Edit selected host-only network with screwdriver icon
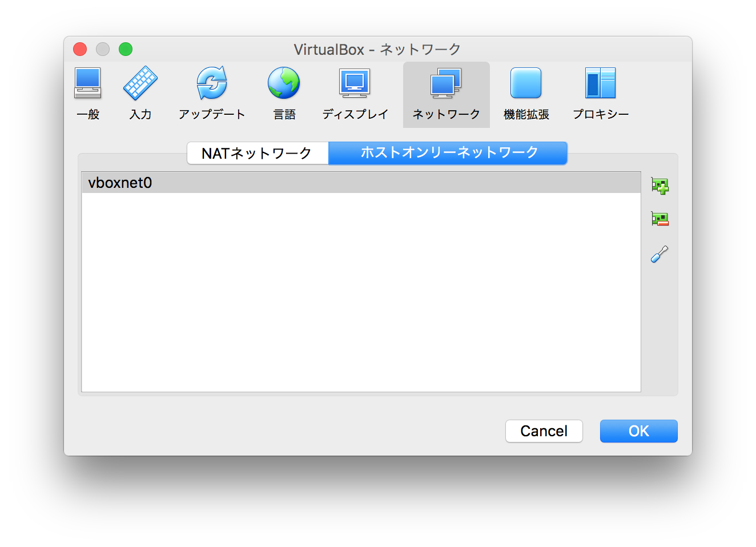The image size is (756, 547). point(660,254)
